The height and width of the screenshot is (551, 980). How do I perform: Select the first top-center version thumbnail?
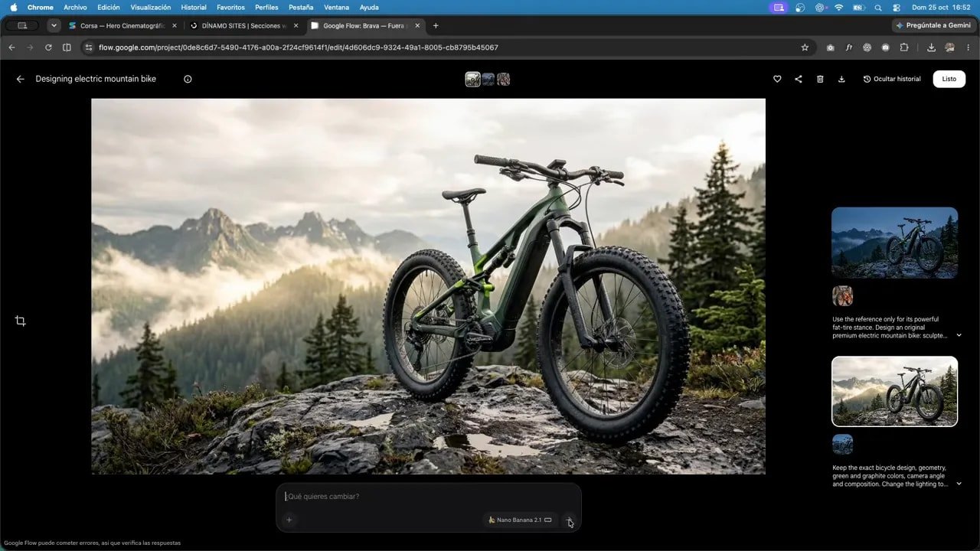[x=473, y=79]
